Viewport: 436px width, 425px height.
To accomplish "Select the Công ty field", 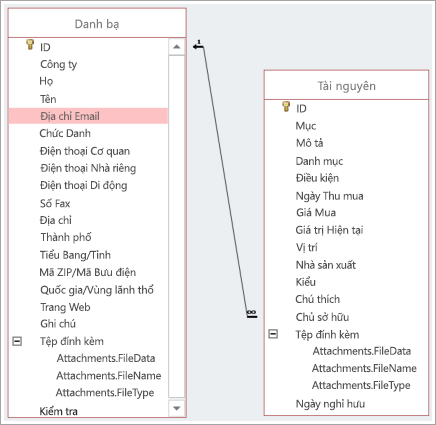I will 59,64.
